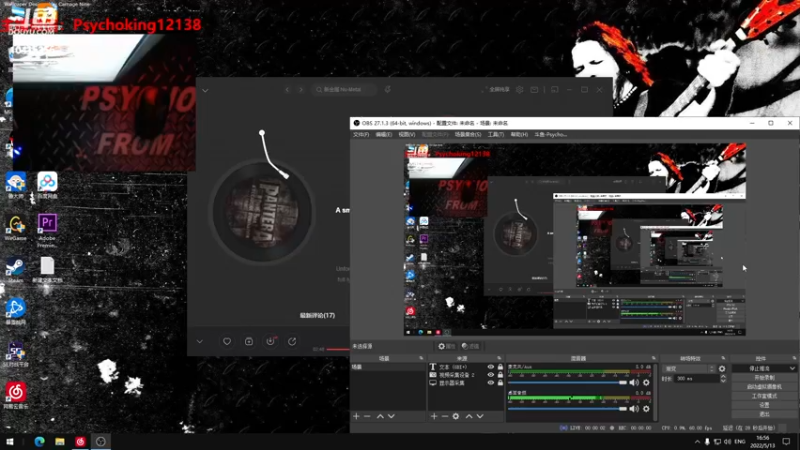Click Exit button in OBS controls
800x450 pixels.
(x=764, y=414)
